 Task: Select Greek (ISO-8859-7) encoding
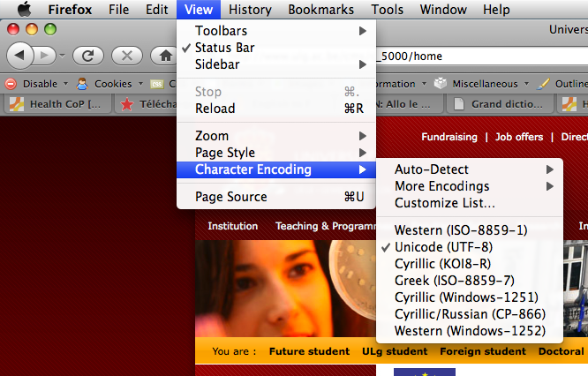click(x=470, y=281)
